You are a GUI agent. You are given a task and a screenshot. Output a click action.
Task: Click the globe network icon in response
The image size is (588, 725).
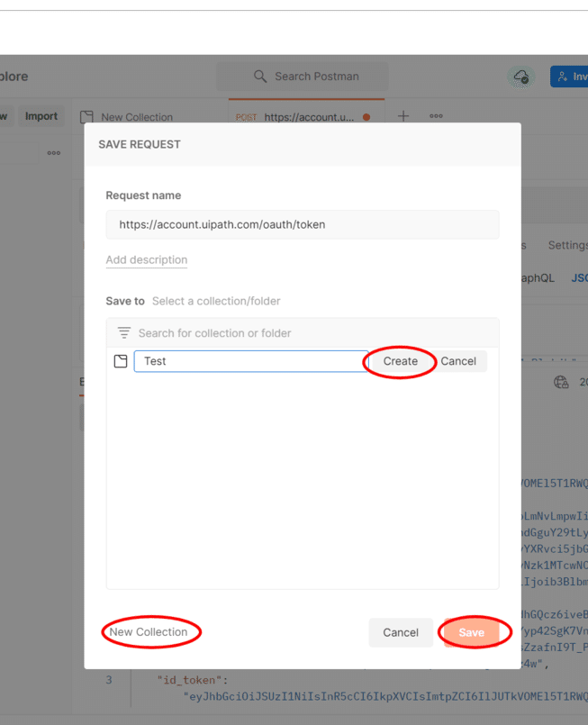[561, 382]
